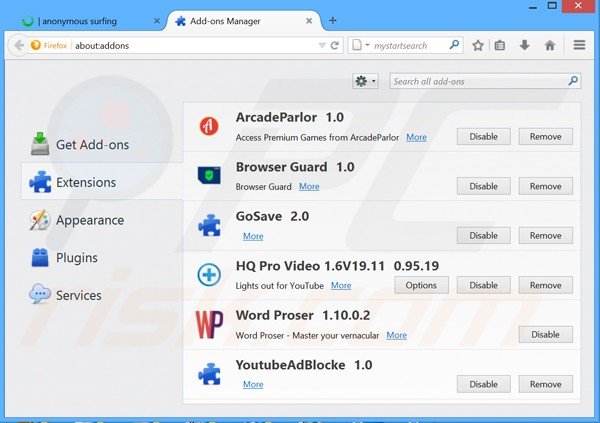600x423 pixels.
Task: Click the GoSave puzzle piece icon
Action: (209, 225)
